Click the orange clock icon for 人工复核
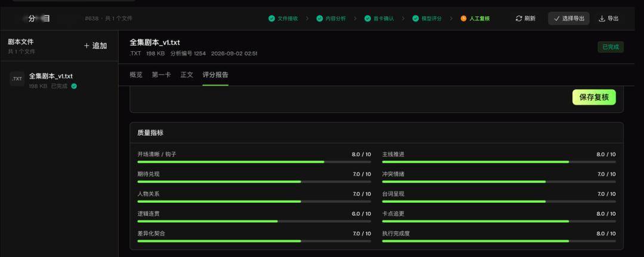The height and width of the screenshot is (257, 644). (464, 18)
